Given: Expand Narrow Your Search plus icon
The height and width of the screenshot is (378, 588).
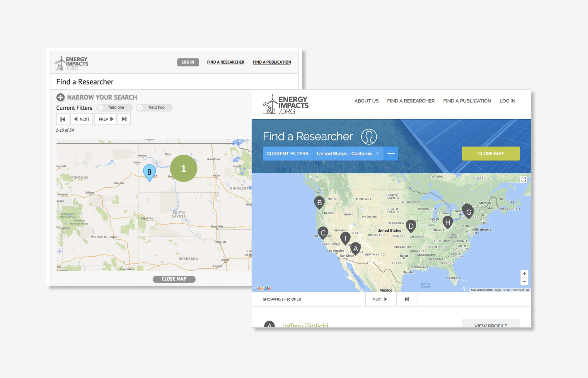Looking at the screenshot, I should coord(60,97).
